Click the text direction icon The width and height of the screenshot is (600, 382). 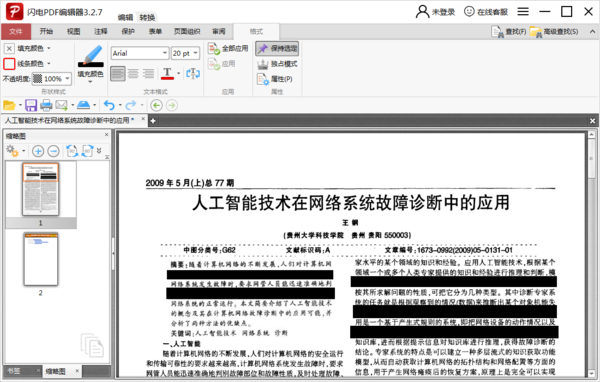tap(193, 73)
